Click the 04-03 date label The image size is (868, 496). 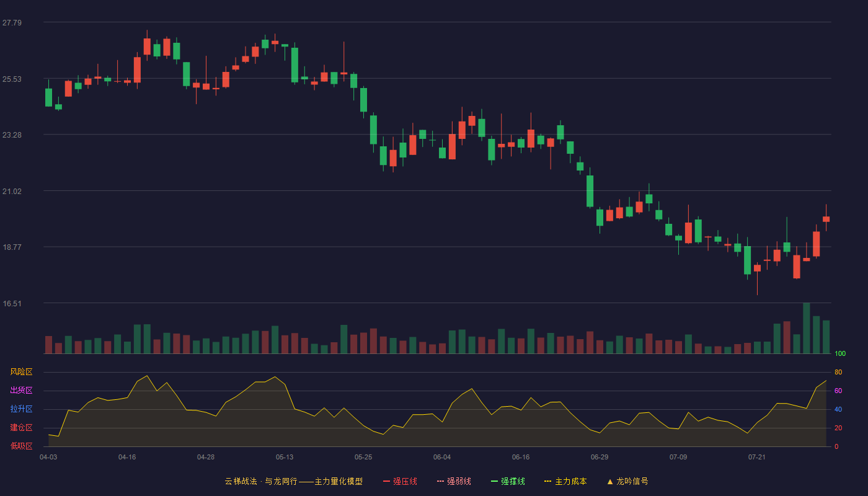(x=48, y=457)
